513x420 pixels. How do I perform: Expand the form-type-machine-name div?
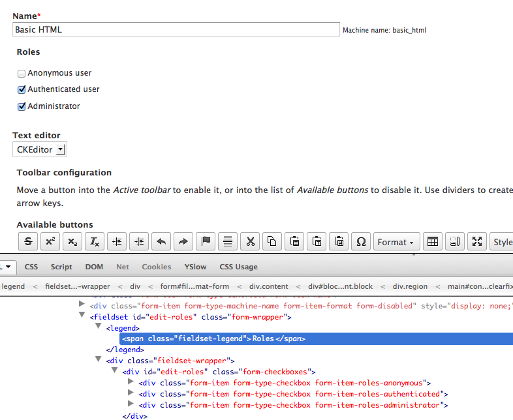(82, 304)
